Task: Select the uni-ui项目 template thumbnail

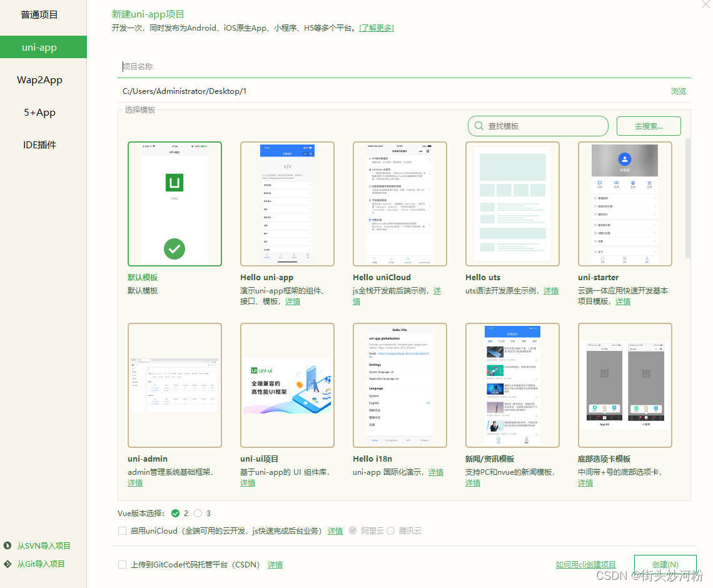Action: (287, 385)
